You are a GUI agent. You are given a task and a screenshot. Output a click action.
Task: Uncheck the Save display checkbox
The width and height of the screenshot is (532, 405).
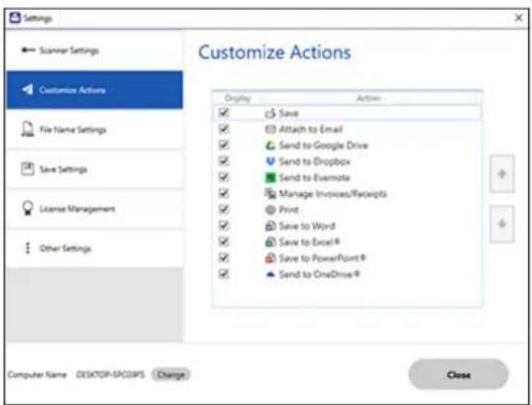pyautogui.click(x=224, y=113)
